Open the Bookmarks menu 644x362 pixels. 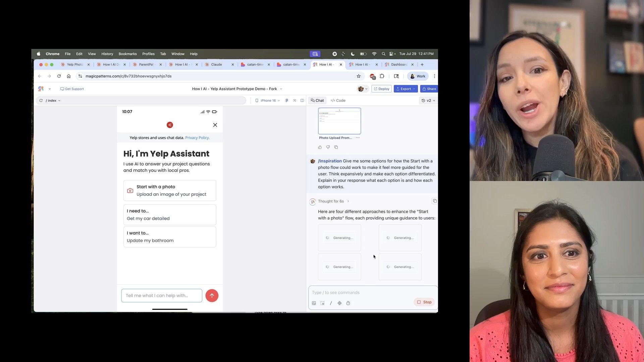point(127,54)
